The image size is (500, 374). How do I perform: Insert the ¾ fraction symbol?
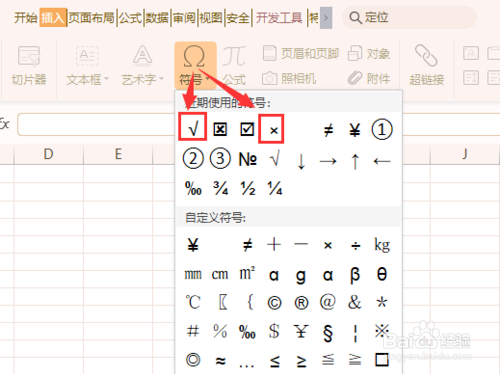[220, 188]
